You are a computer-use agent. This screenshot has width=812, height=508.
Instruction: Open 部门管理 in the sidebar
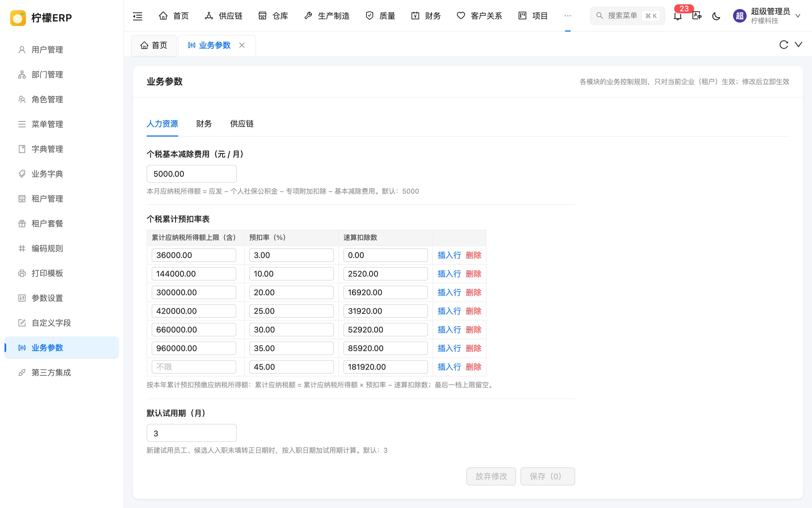click(62, 75)
